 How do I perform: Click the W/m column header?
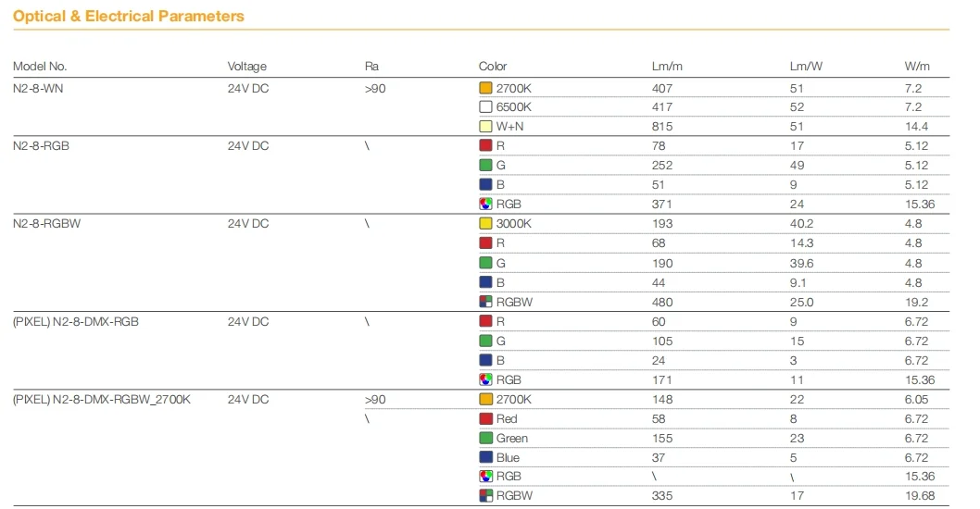[917, 67]
